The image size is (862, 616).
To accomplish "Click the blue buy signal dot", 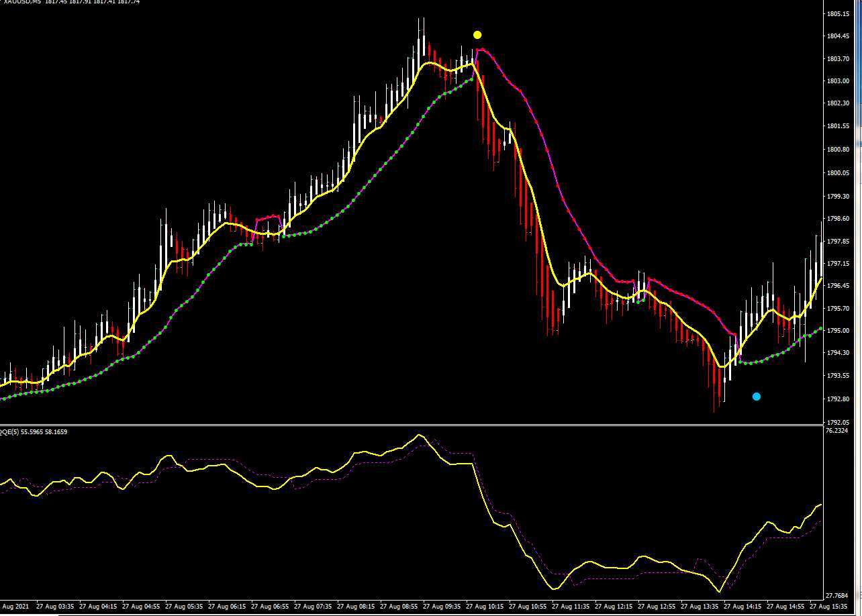I will 757,397.
